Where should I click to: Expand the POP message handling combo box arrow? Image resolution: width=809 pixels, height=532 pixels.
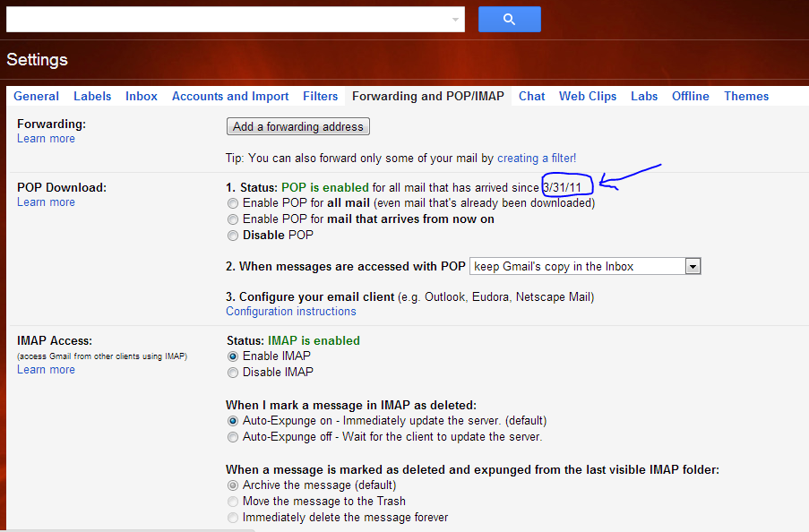[x=693, y=266]
